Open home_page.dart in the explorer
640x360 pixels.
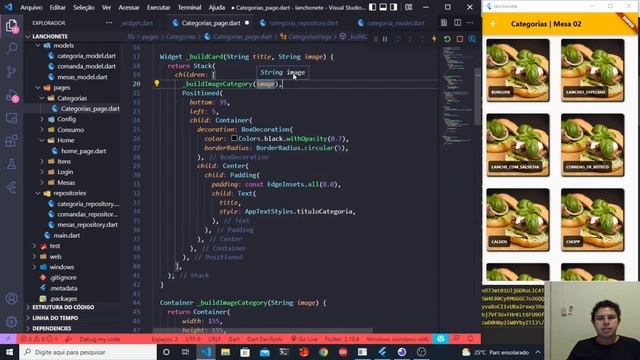coord(84,151)
